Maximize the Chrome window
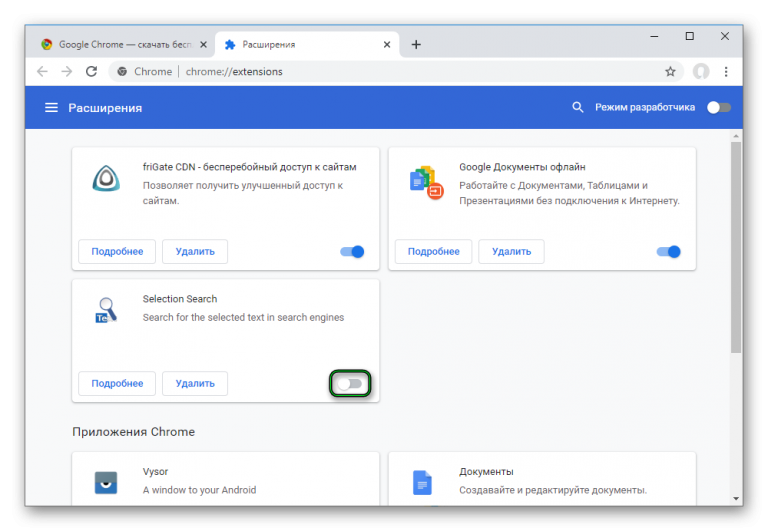This screenshot has width=768, height=531. [x=690, y=36]
